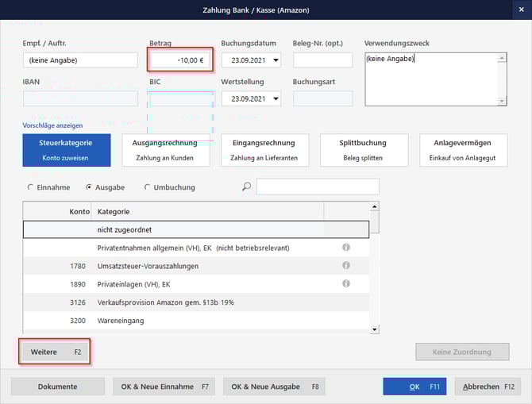Close the Zahlung Bank / Kasse dialog
Image resolution: width=532 pixels, height=404 pixels.
pyautogui.click(x=522, y=10)
